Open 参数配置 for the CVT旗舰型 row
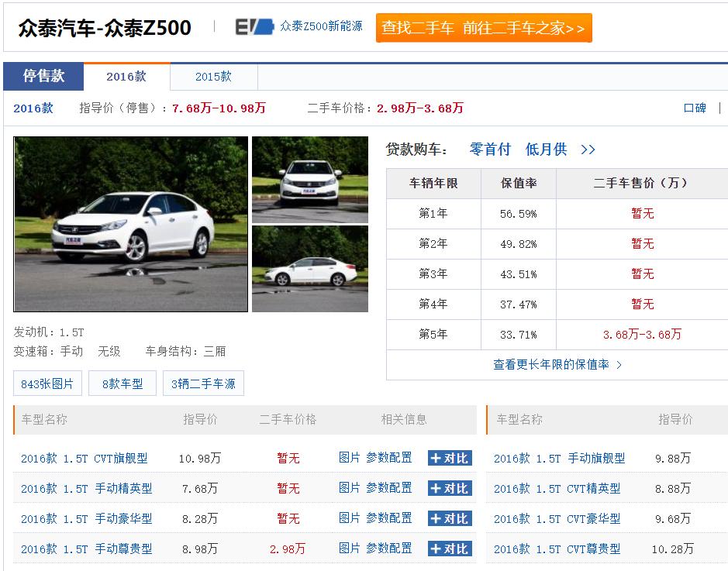Viewport: 728px width, 571px height. tap(388, 458)
